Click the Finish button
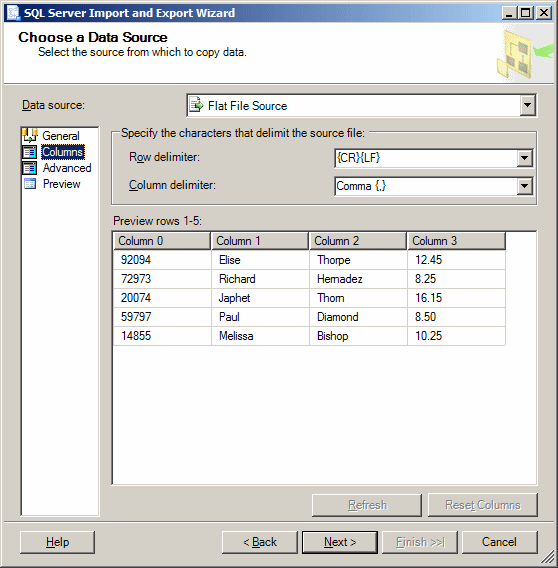 [x=420, y=542]
